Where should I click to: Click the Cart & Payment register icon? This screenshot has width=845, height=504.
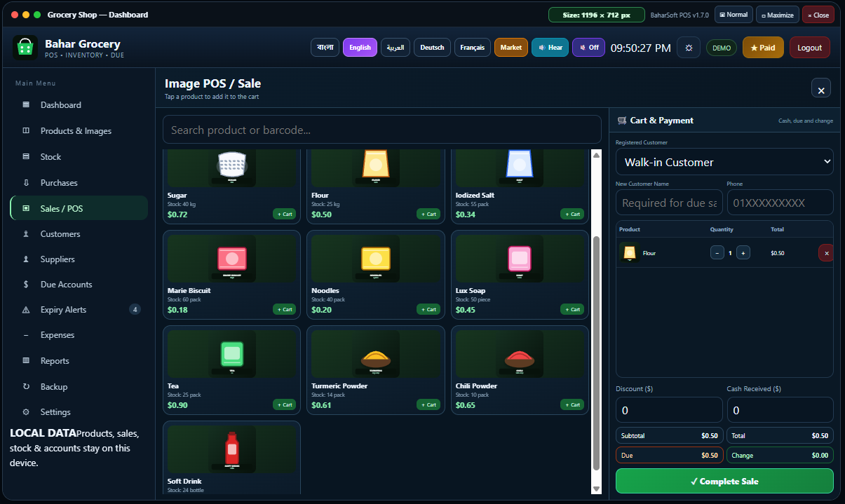pos(621,121)
